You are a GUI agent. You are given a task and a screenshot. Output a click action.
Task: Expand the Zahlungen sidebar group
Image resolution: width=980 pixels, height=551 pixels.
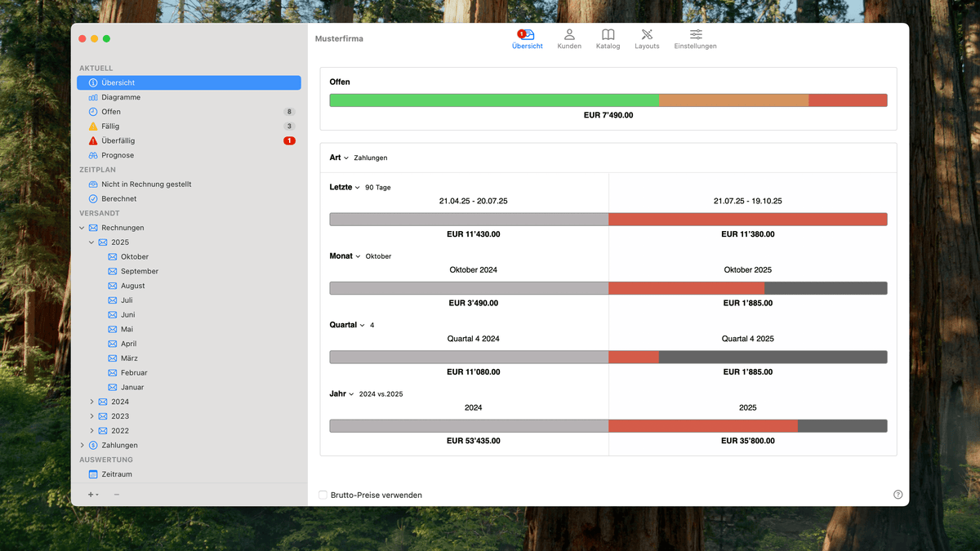click(x=82, y=445)
